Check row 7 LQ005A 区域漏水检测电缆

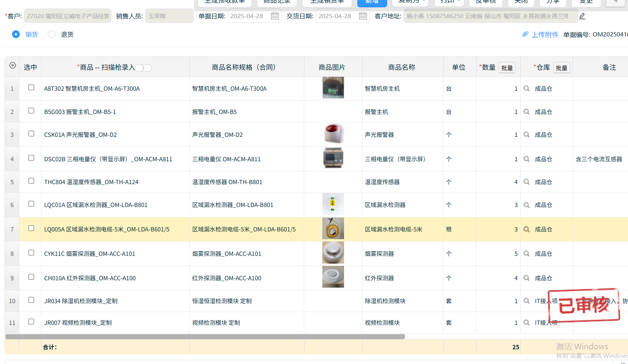point(31,228)
